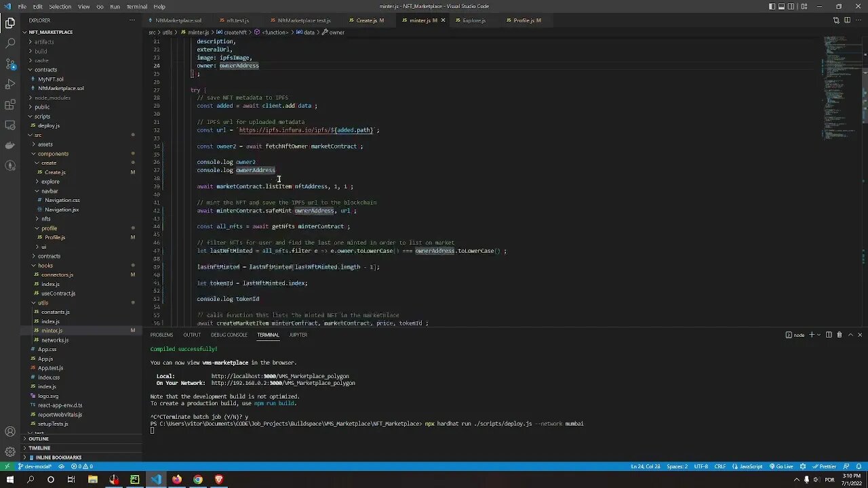Open changes for minter.js in the editor toolbar
The image size is (868, 488).
(x=836, y=20)
